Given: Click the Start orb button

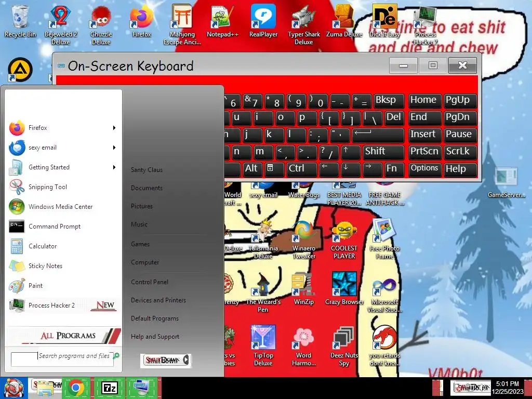Looking at the screenshot, I should tap(14, 388).
